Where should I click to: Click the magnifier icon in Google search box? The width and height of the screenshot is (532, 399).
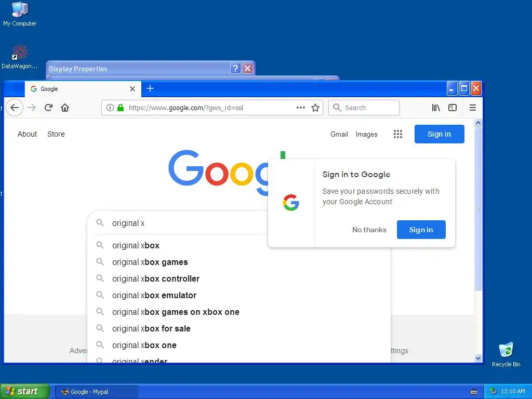pos(100,223)
